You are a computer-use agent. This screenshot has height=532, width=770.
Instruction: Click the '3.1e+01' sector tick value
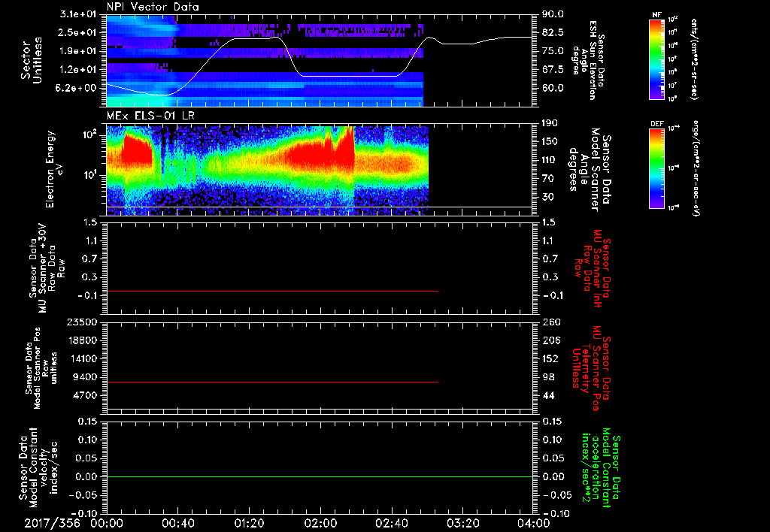coord(80,14)
